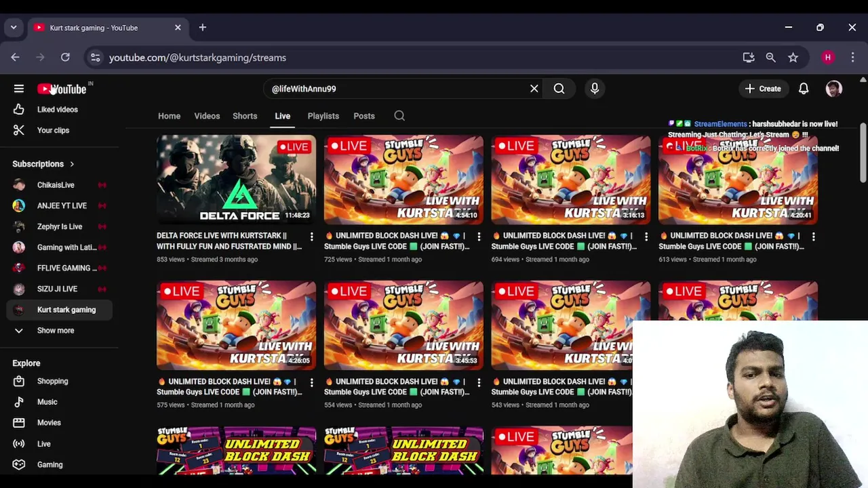
Task: Go back in browser
Action: [15, 58]
